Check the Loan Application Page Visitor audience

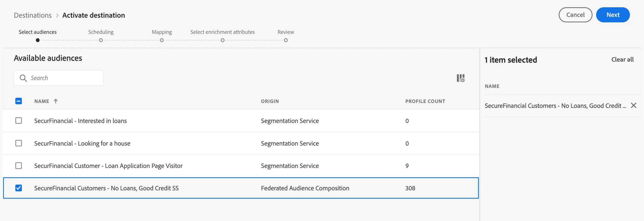18,166
